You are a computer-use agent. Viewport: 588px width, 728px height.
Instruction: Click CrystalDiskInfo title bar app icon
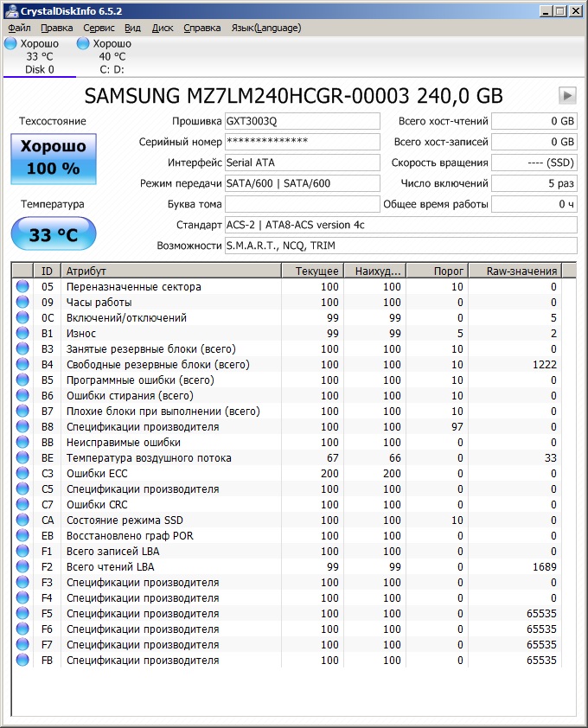(x=11, y=10)
